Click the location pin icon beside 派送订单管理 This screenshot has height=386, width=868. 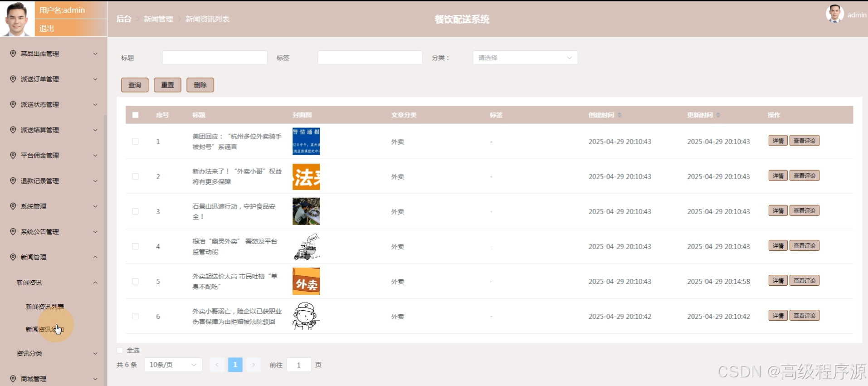pyautogui.click(x=13, y=79)
